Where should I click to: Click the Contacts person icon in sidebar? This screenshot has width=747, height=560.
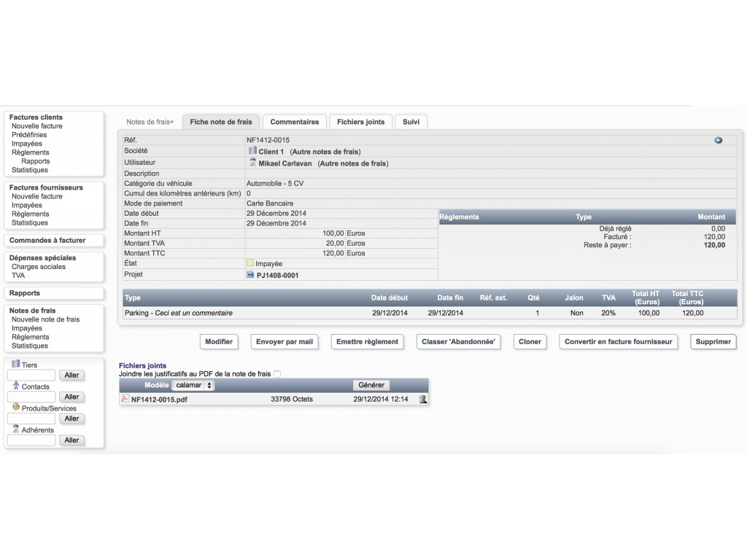coord(16,385)
